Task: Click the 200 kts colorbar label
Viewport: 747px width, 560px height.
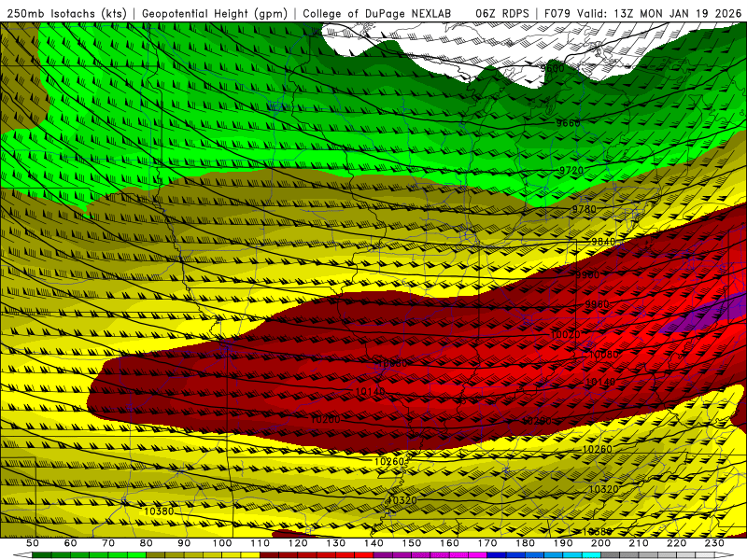Action: (x=601, y=543)
